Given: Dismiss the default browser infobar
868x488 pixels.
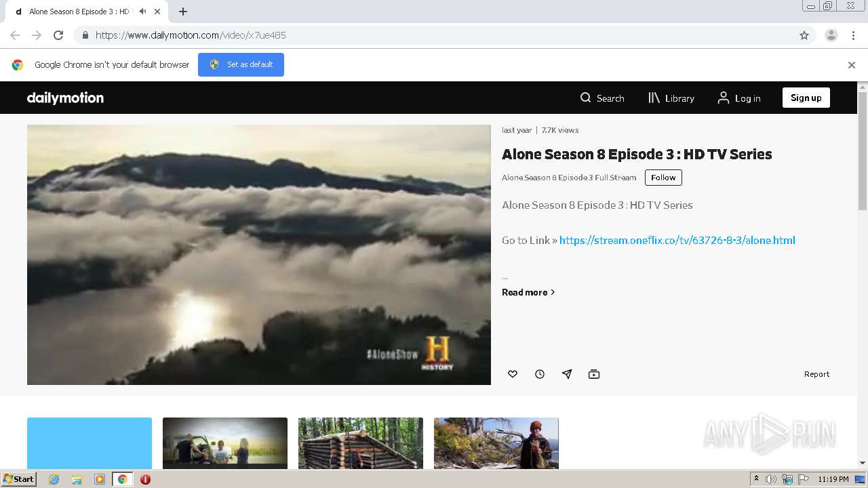Looking at the screenshot, I should pyautogui.click(x=852, y=65).
